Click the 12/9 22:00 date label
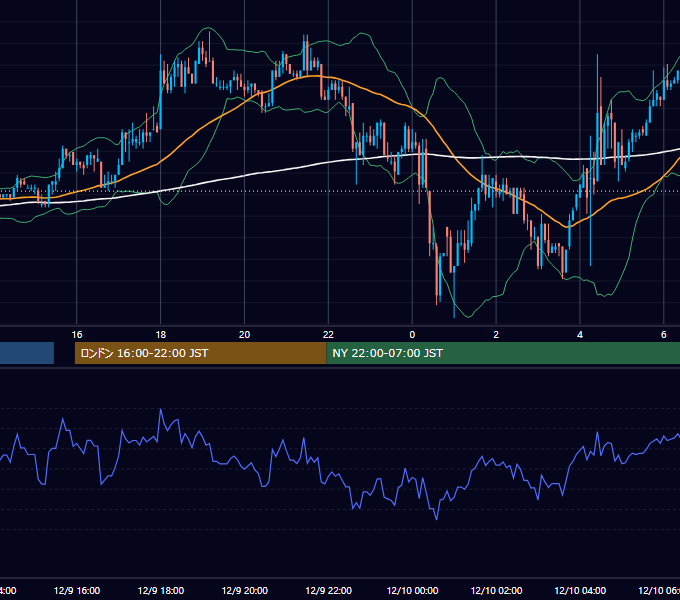 click(328, 590)
